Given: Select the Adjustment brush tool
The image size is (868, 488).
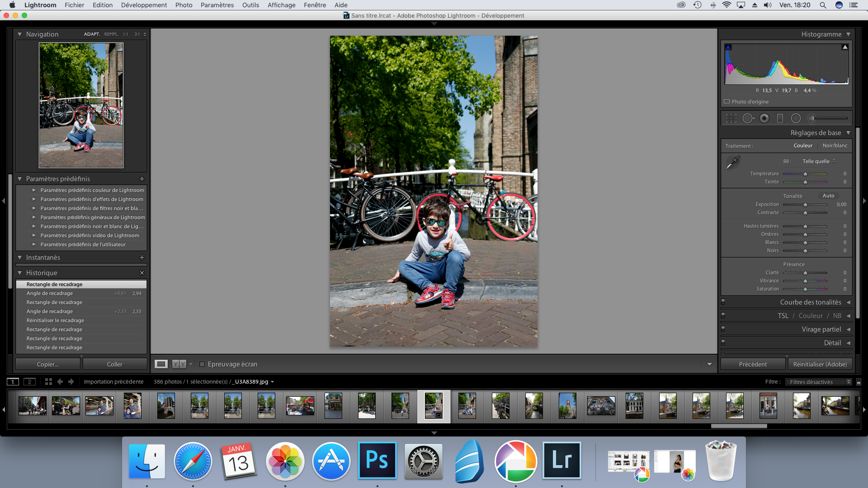Looking at the screenshot, I should (x=828, y=118).
